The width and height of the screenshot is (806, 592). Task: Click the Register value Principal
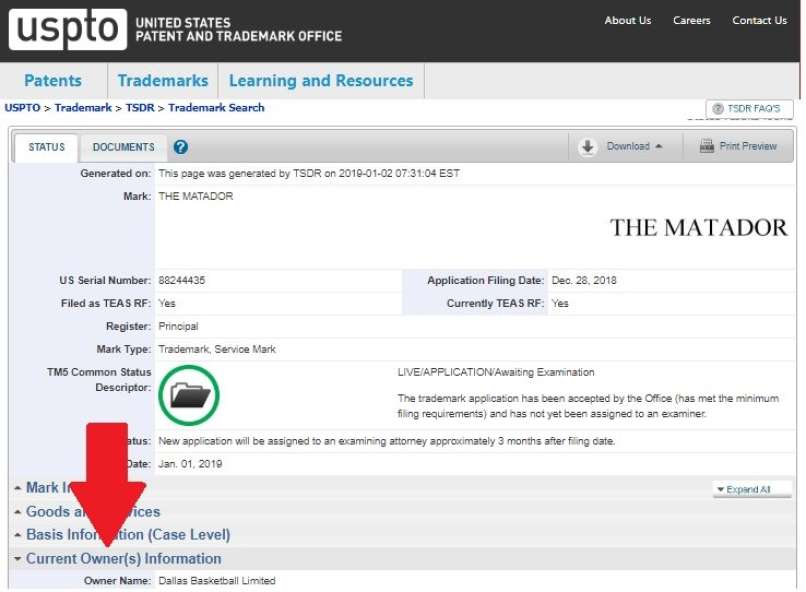point(178,326)
